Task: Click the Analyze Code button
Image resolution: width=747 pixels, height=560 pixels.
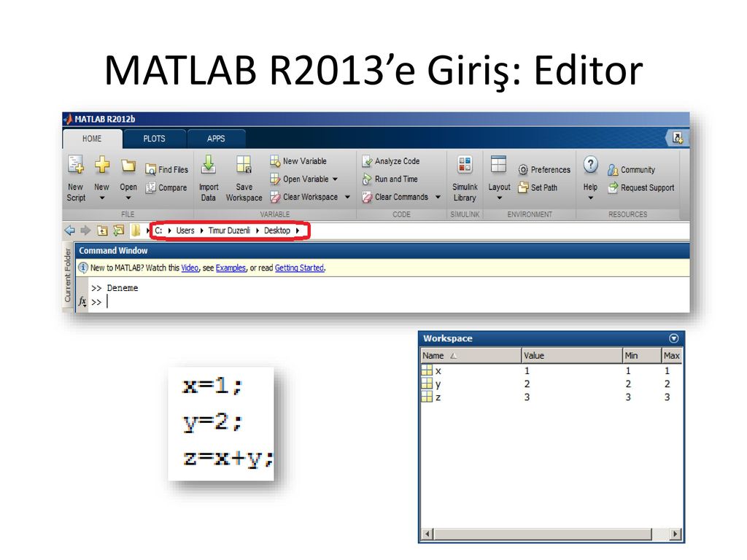Action: click(x=391, y=161)
